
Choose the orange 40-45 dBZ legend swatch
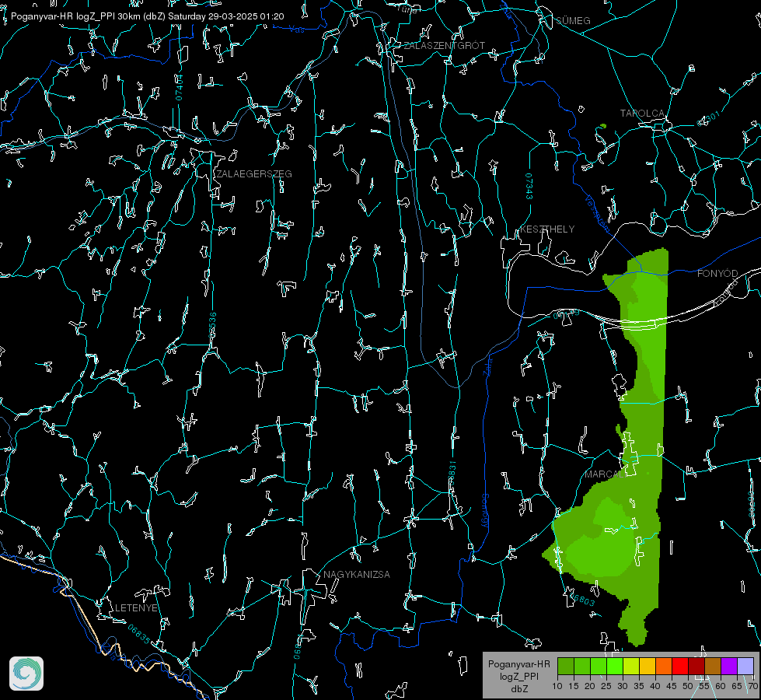pos(664,666)
